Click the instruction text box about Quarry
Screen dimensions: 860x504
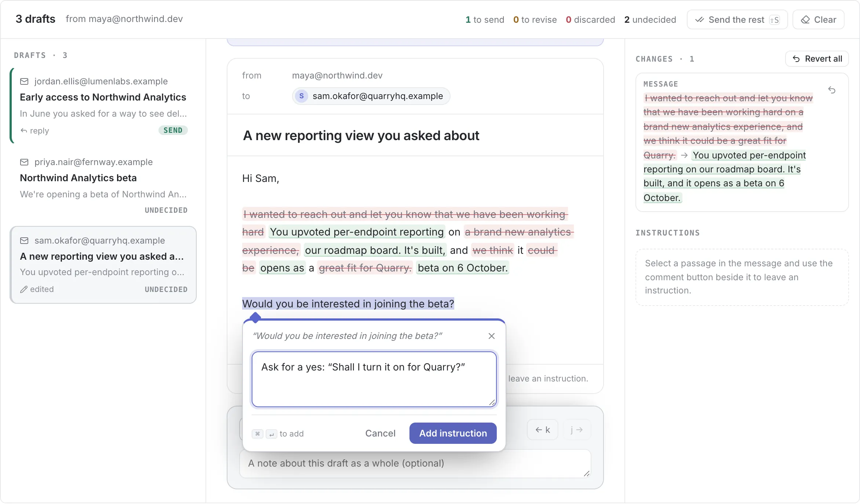374,379
